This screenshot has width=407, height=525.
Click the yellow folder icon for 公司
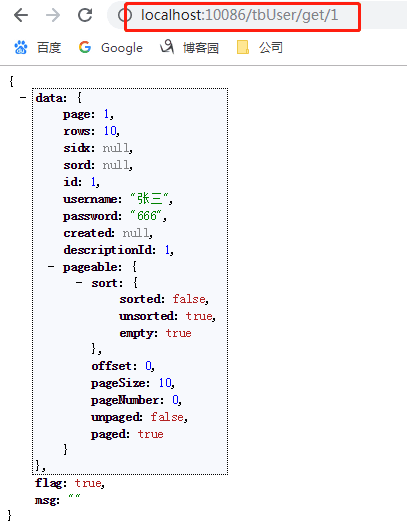tap(243, 47)
